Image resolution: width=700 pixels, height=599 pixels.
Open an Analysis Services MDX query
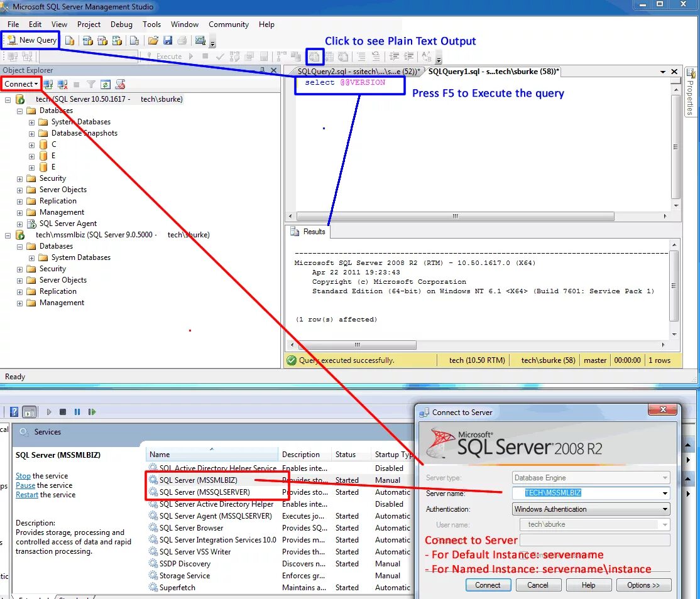tap(88, 41)
